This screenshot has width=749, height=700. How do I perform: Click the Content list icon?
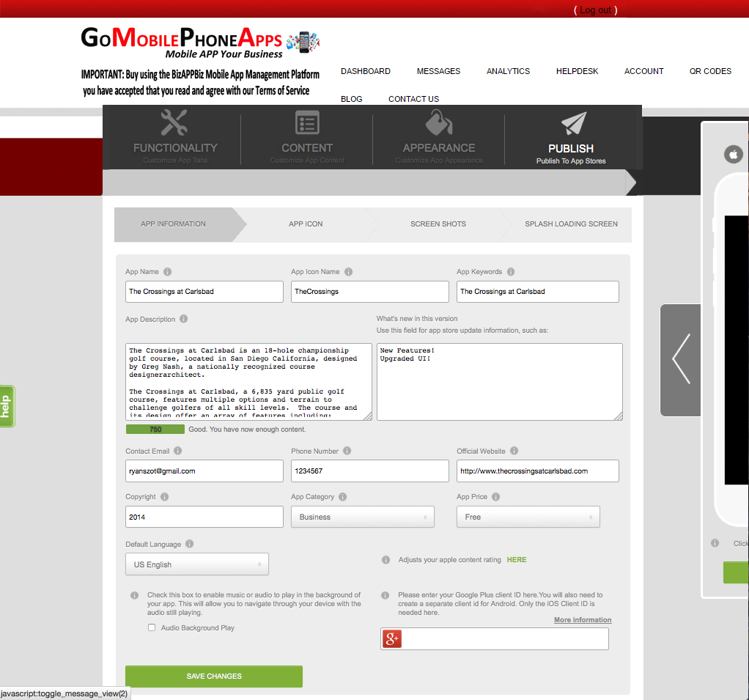click(x=307, y=122)
